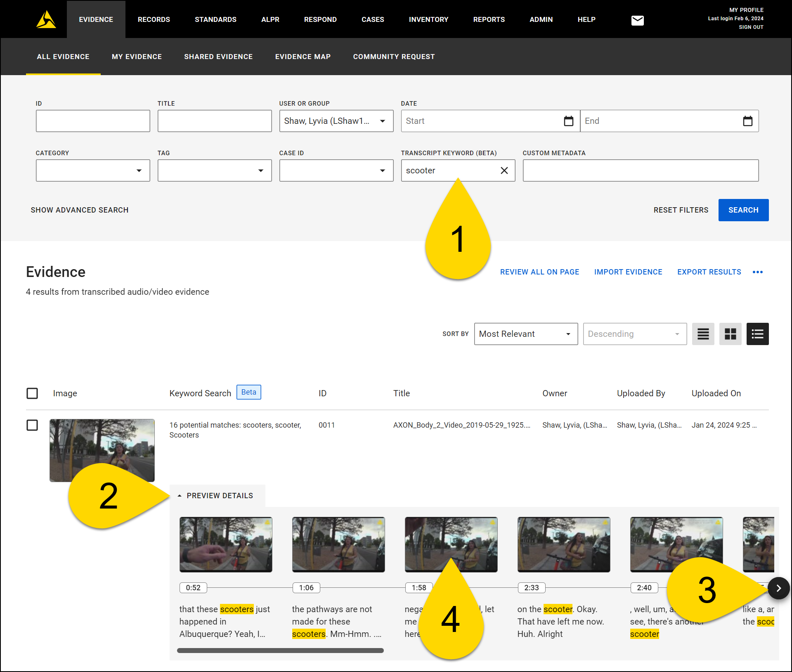The width and height of the screenshot is (792, 672).
Task: Clear the scooter transcript keyword
Action: (x=504, y=170)
